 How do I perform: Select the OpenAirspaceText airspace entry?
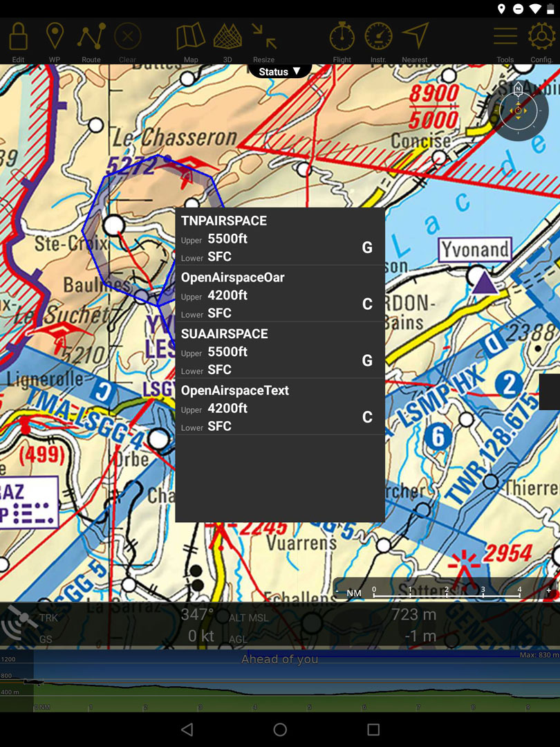[280, 407]
